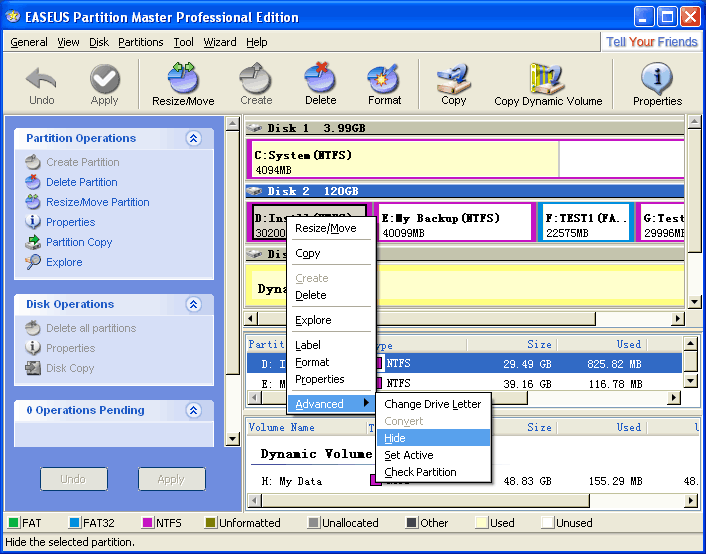This screenshot has width=706, height=554.
Task: Open the Disk menu
Action: pyautogui.click(x=99, y=42)
